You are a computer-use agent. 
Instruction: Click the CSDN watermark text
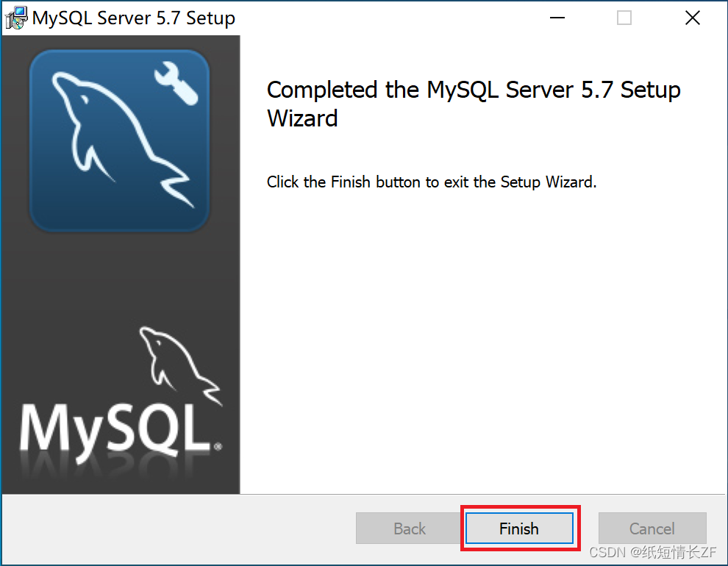(652, 552)
